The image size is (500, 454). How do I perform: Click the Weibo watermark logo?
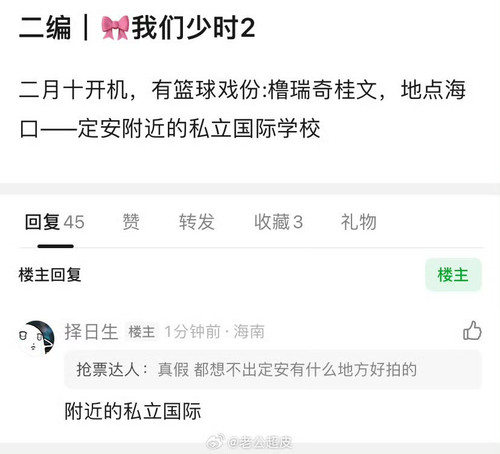pos(215,442)
